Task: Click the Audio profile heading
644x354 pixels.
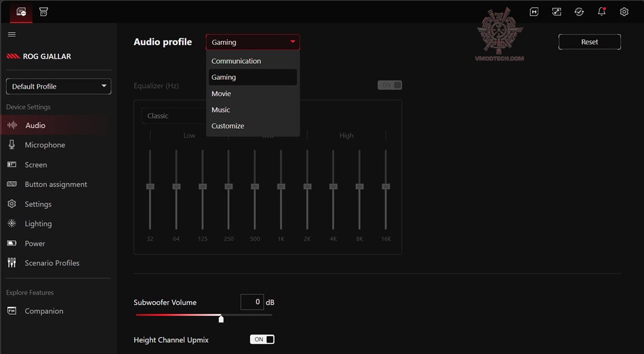Action: click(x=163, y=42)
